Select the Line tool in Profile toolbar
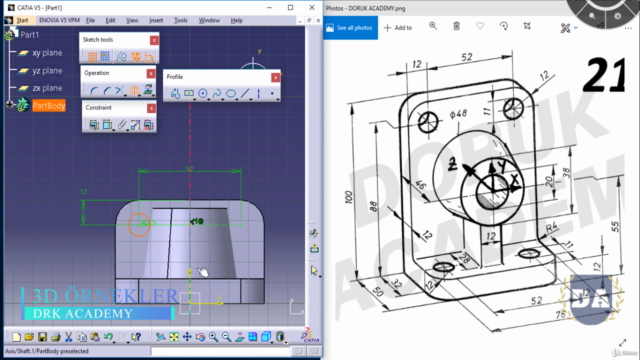 coord(244,93)
